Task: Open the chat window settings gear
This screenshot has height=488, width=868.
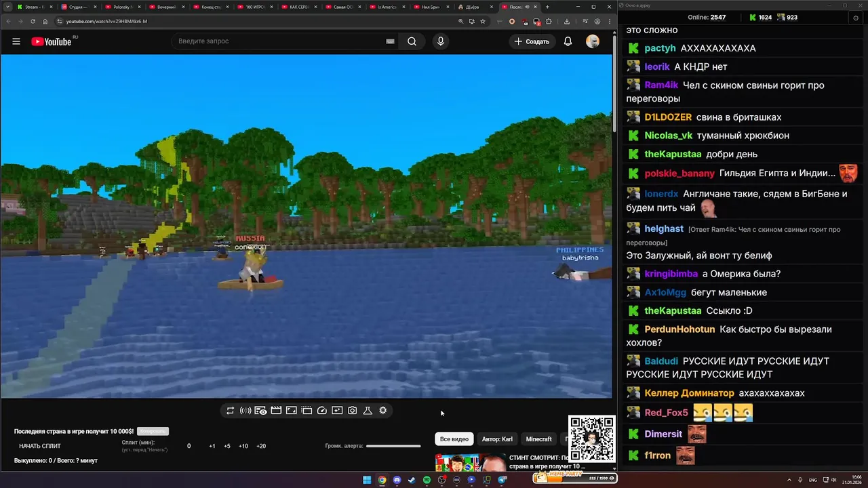Action: [855, 18]
